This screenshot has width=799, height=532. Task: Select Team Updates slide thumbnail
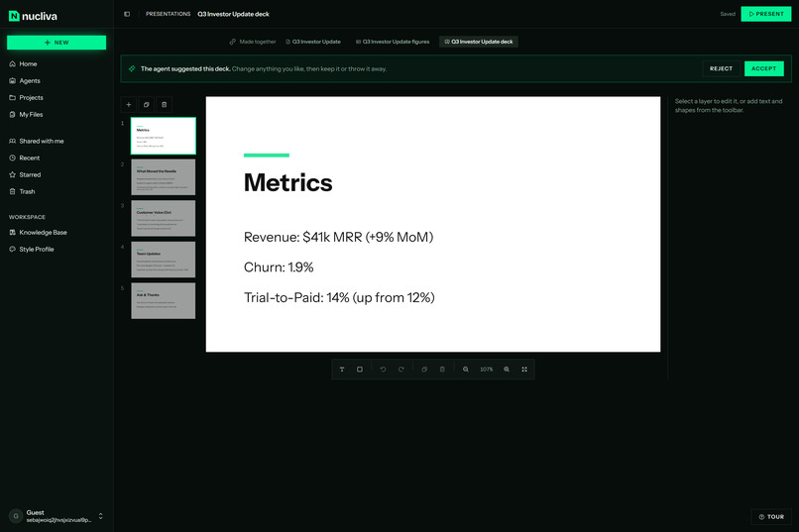click(163, 260)
